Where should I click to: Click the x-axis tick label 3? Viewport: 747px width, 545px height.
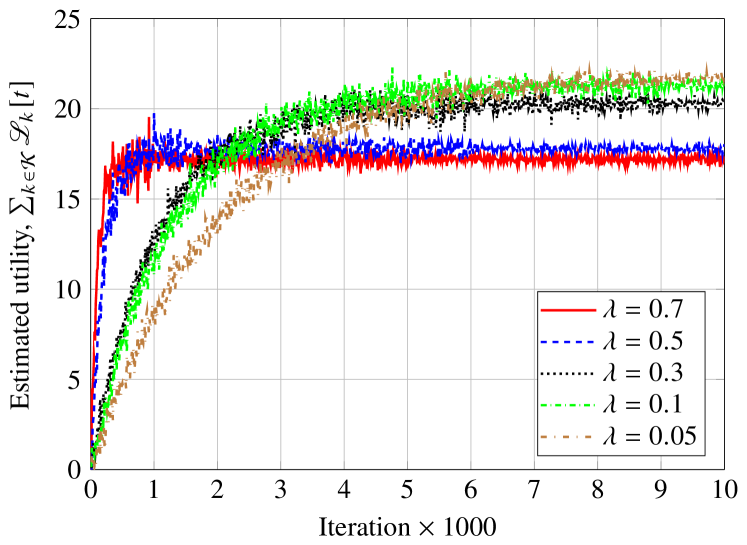point(280,490)
